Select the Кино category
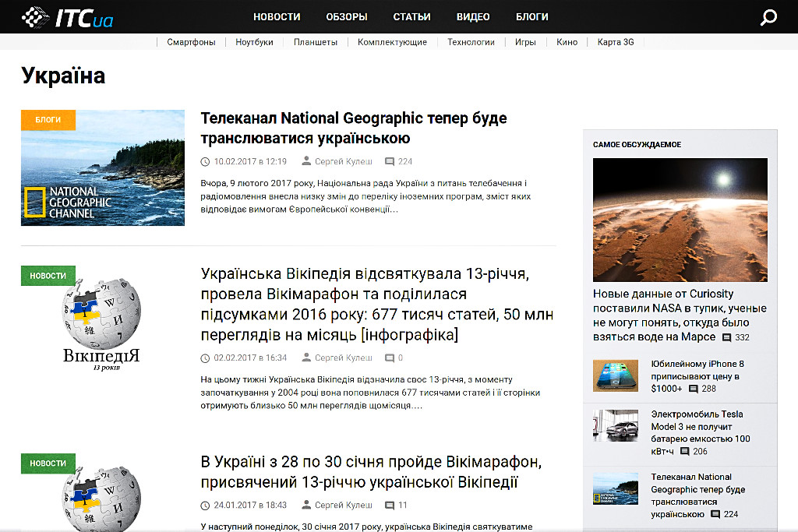Screen dimensions: 798x532 click(x=567, y=42)
